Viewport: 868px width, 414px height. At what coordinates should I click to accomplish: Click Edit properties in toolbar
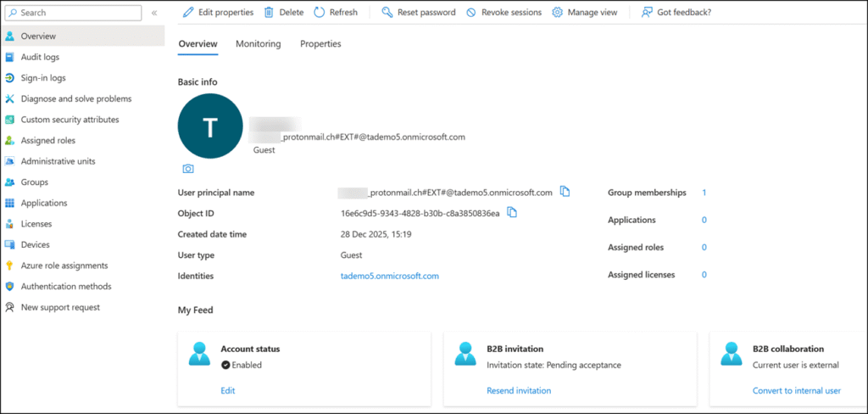point(218,13)
